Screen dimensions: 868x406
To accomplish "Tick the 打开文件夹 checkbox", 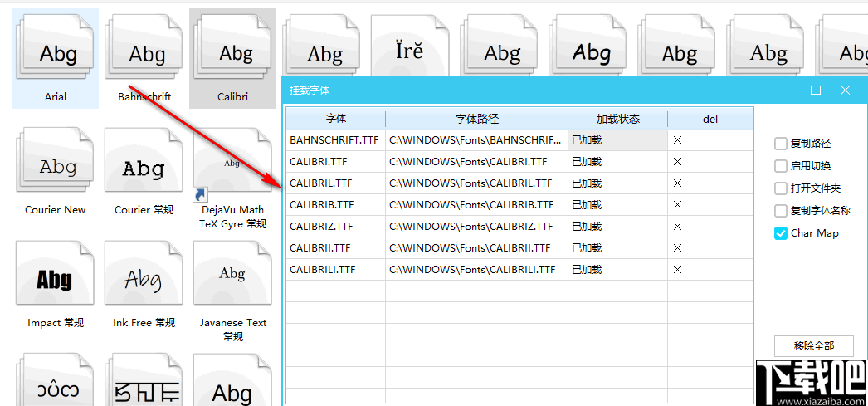I will pyautogui.click(x=781, y=188).
